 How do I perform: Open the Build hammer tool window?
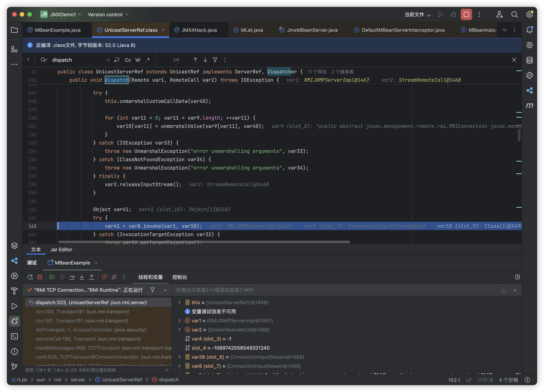(14, 291)
